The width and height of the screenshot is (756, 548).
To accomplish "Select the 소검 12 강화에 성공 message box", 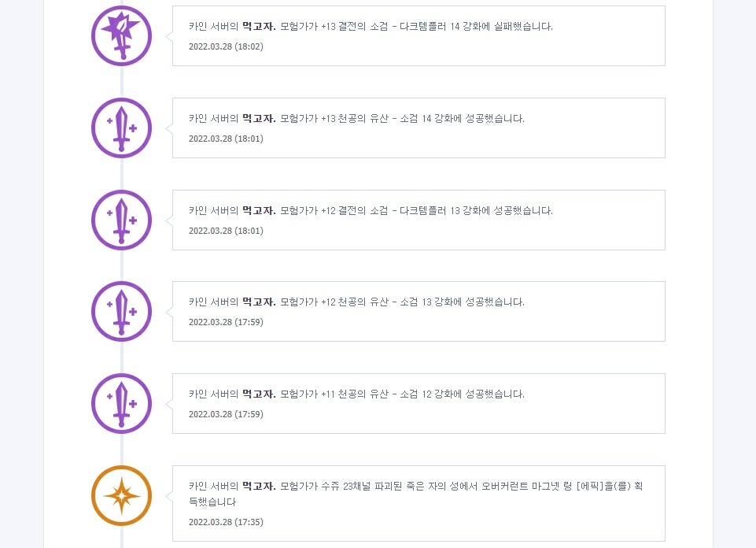I will [x=419, y=403].
